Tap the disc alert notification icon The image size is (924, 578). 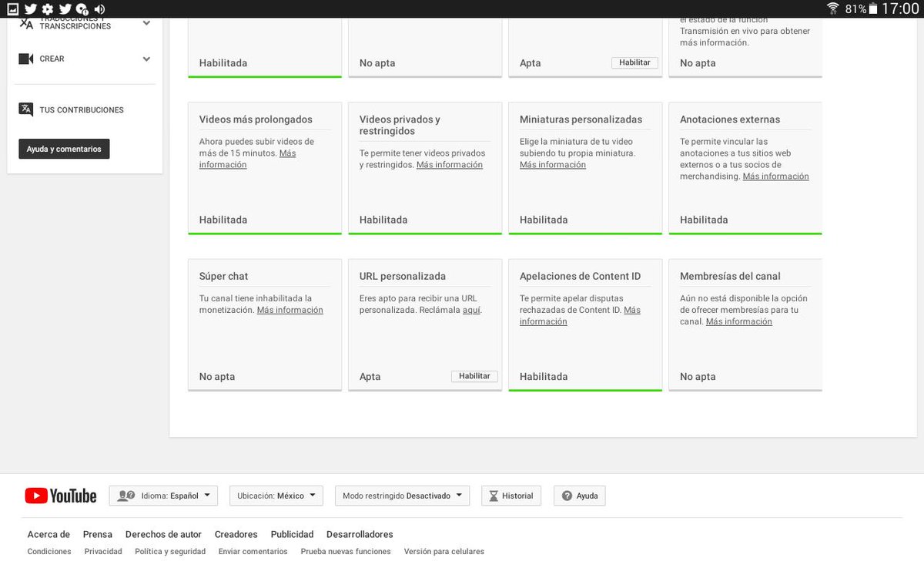point(82,8)
